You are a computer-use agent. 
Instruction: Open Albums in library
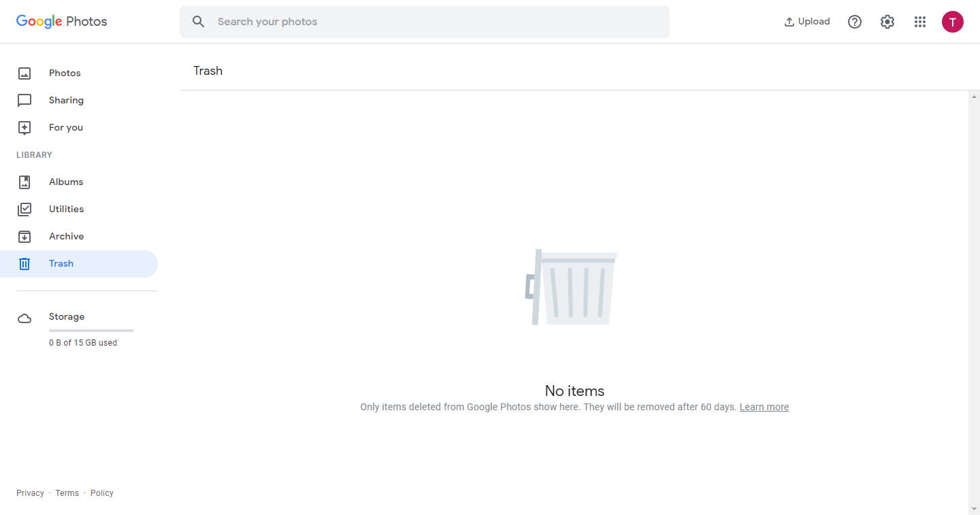[66, 182]
